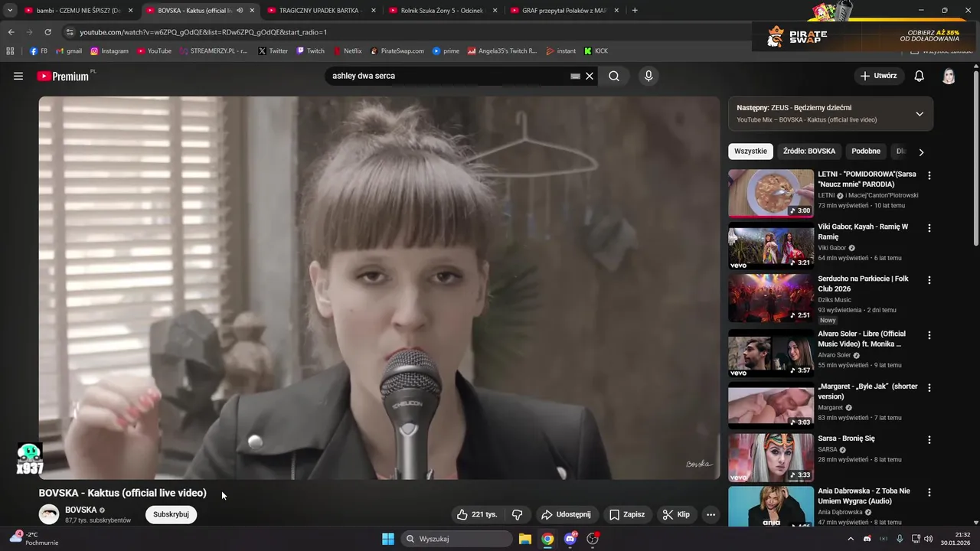Show hidden system tray icons

tap(850, 539)
